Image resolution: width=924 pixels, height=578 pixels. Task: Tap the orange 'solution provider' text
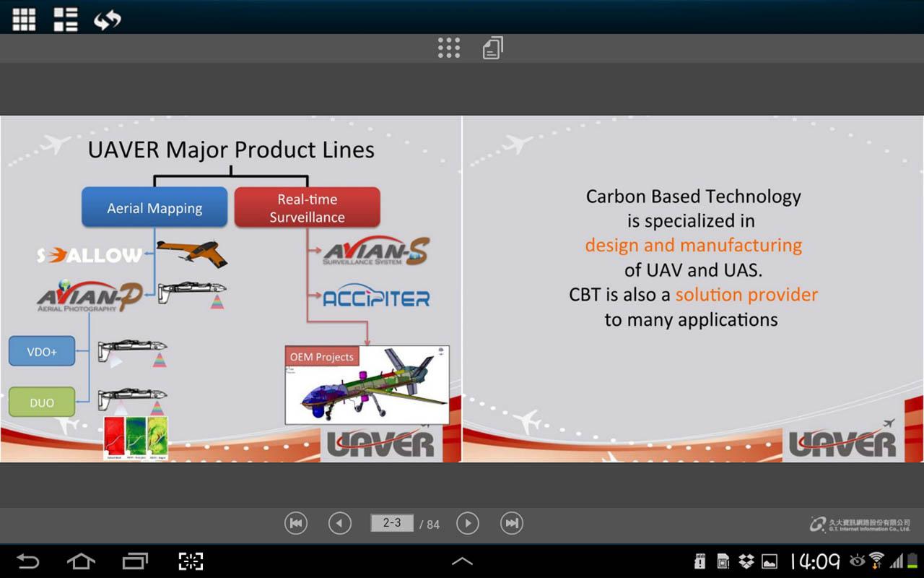pyautogui.click(x=746, y=295)
